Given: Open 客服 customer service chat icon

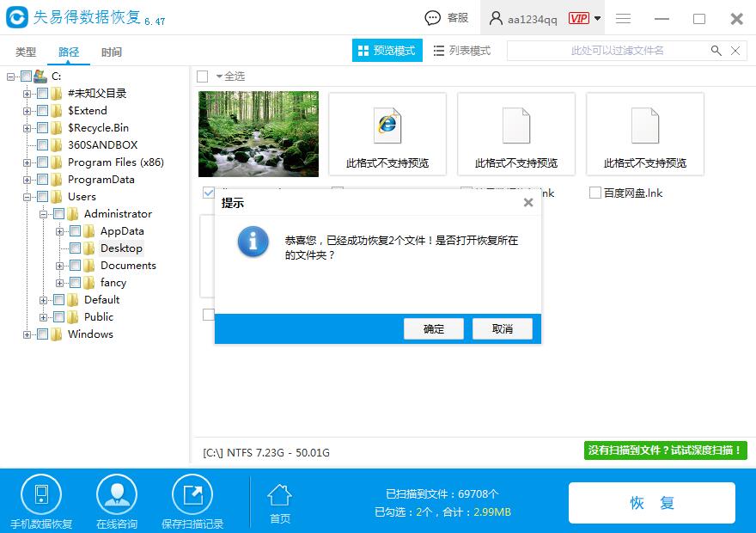Looking at the screenshot, I should (432, 18).
